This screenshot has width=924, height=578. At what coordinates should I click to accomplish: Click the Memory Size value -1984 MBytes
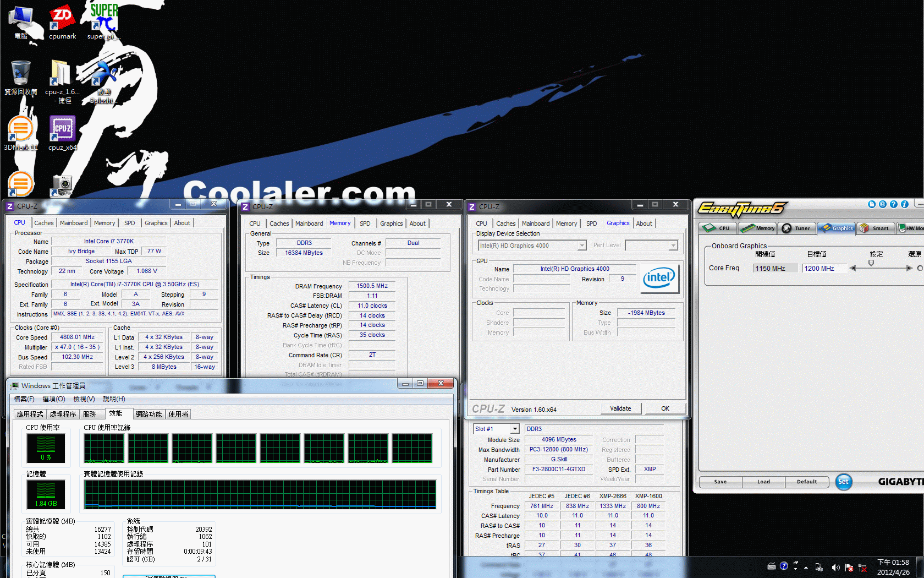coord(647,313)
